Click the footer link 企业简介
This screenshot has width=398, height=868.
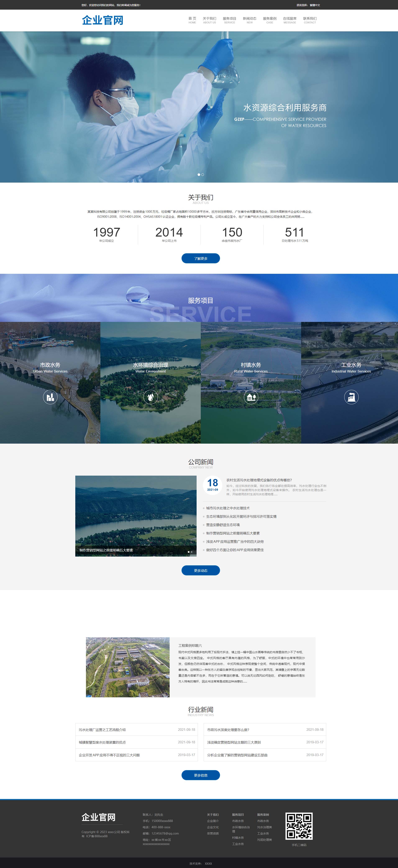point(213,821)
